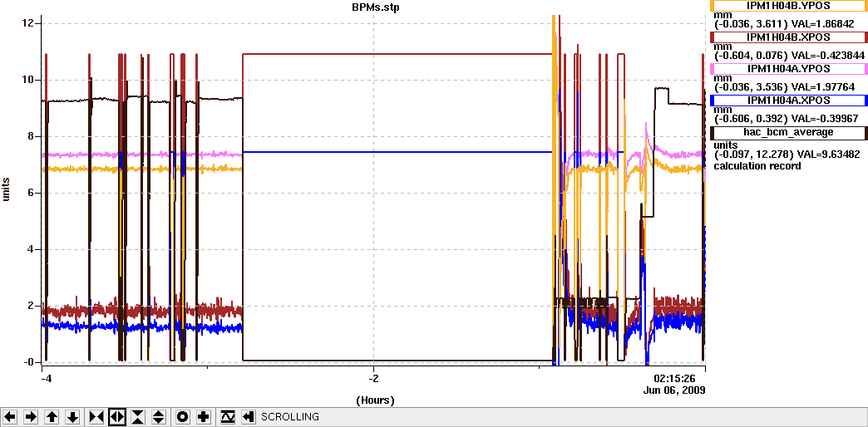Screen dimensions: 868x427
Task: Expand the time axis with outward-pointing triangles
Action: coord(116,416)
